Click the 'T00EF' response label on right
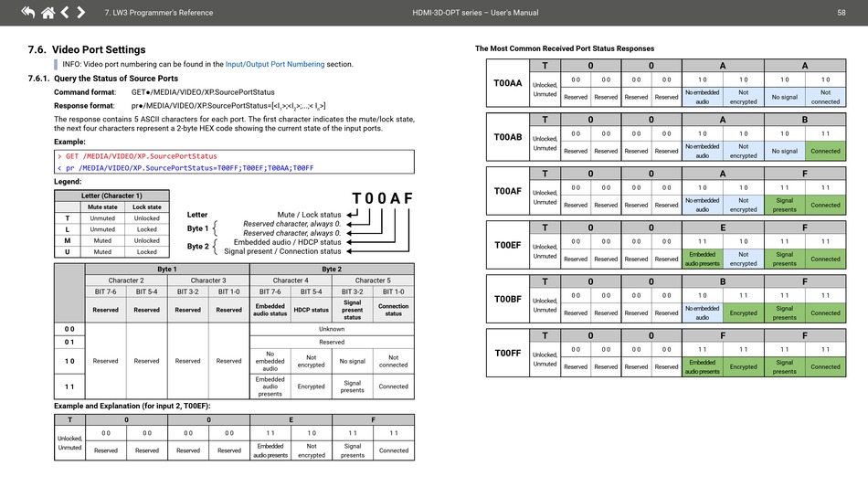The image size is (868, 487). (x=508, y=245)
